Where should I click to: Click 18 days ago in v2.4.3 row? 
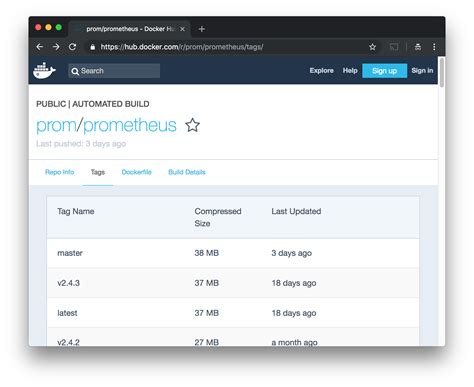(x=294, y=283)
